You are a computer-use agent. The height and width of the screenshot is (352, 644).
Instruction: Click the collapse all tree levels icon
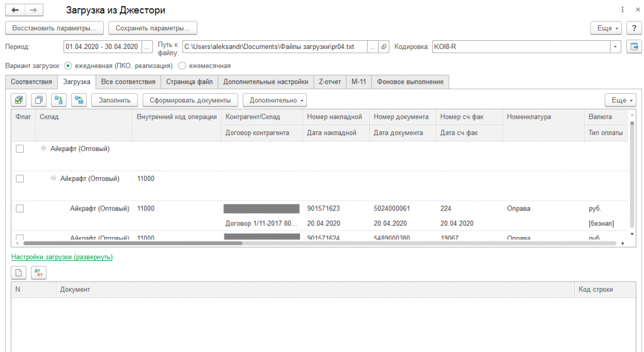[79, 100]
